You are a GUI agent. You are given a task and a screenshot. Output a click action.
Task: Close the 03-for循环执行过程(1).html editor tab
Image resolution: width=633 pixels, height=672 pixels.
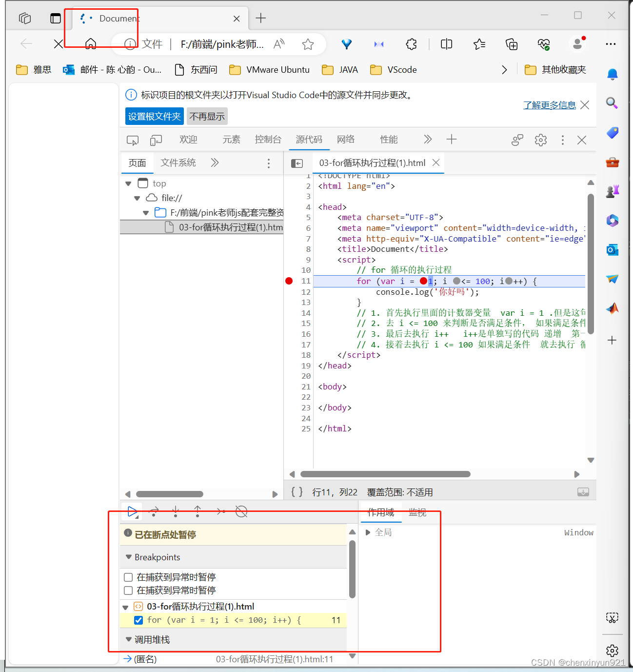[436, 163]
